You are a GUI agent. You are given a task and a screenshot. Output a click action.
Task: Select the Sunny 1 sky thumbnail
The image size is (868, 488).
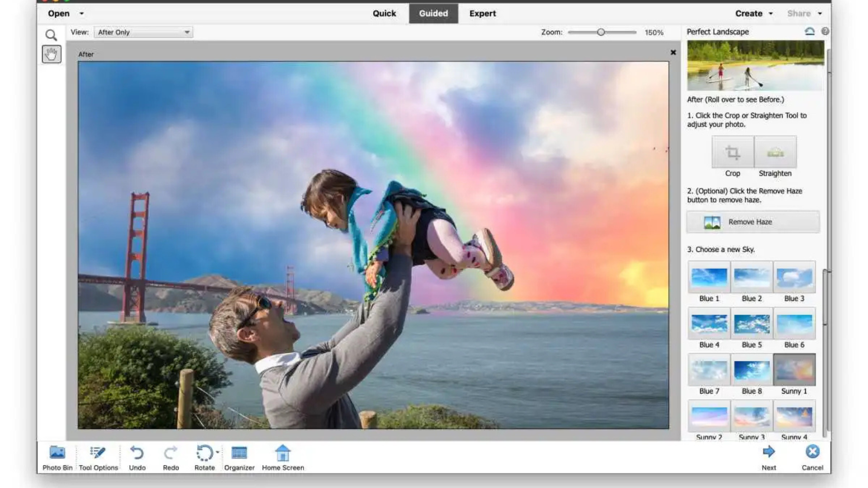click(794, 369)
